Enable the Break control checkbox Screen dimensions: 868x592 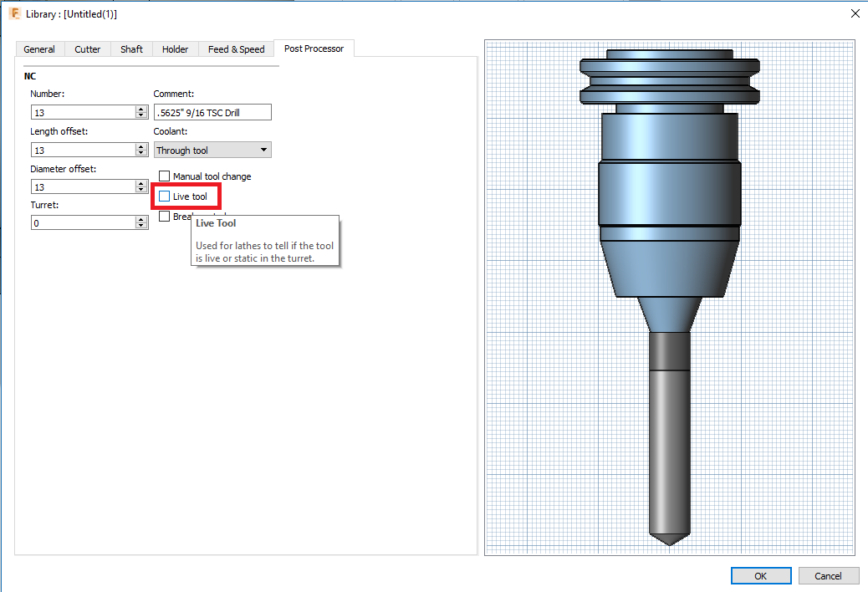click(164, 216)
